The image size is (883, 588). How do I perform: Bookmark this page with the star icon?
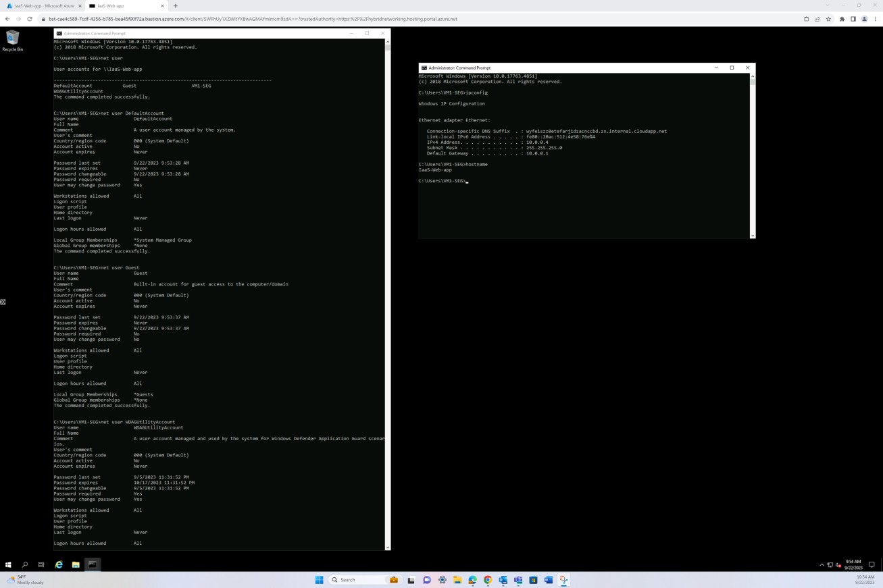tap(828, 19)
